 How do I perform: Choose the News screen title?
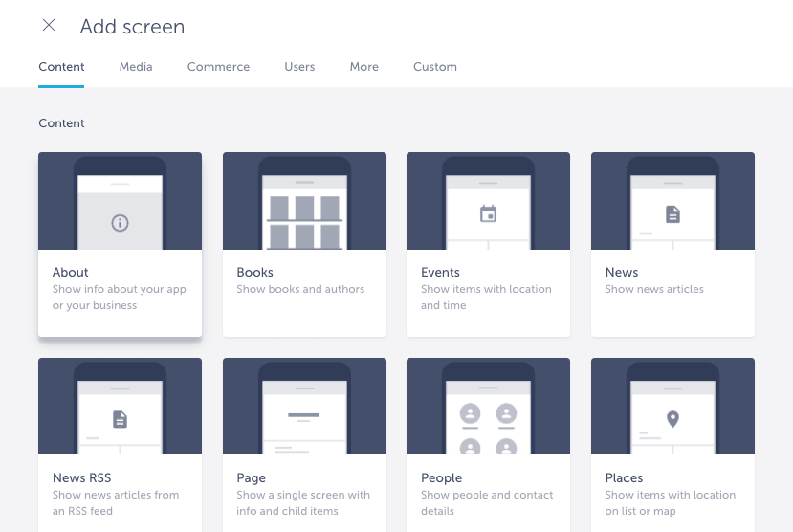click(x=622, y=272)
